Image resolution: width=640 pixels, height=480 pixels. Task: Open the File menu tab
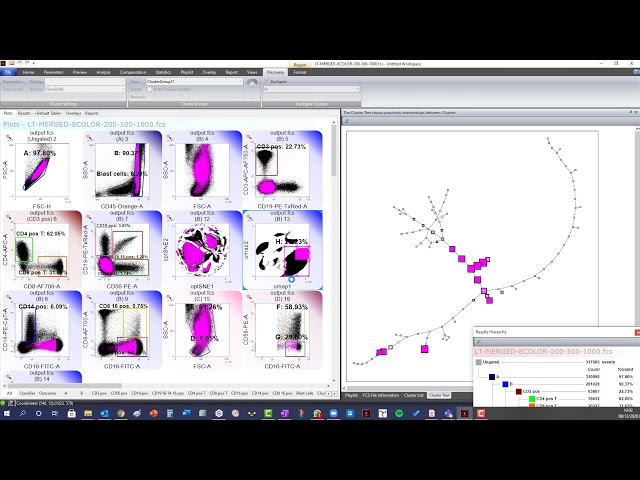click(8, 72)
